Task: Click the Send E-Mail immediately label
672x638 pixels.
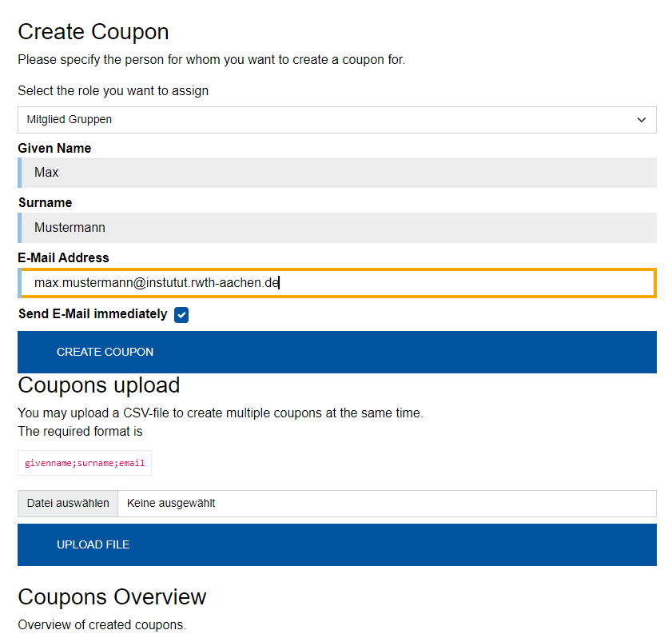Action: (93, 314)
